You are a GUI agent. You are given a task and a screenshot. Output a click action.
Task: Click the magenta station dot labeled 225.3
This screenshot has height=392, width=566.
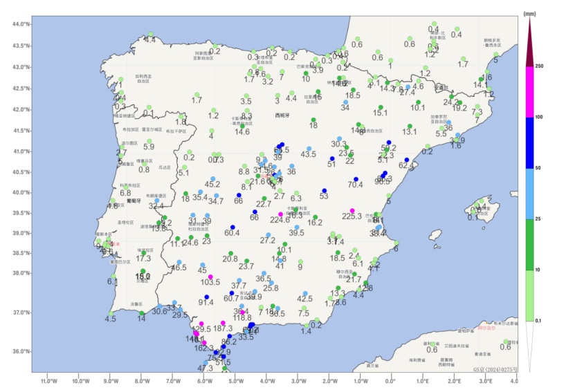[x=352, y=211]
